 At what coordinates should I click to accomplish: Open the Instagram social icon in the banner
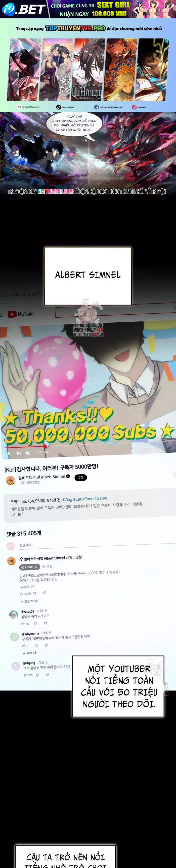tap(134, 107)
